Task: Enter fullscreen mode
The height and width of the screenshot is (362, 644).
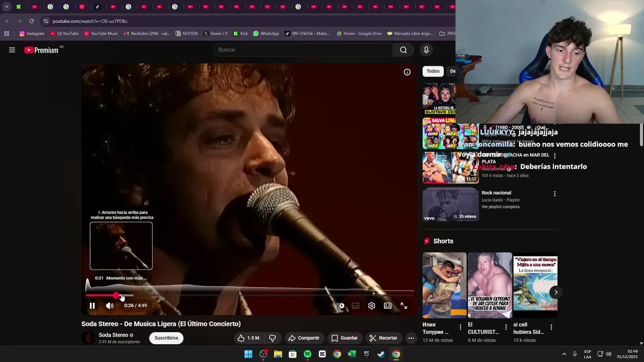Action: pyautogui.click(x=404, y=306)
